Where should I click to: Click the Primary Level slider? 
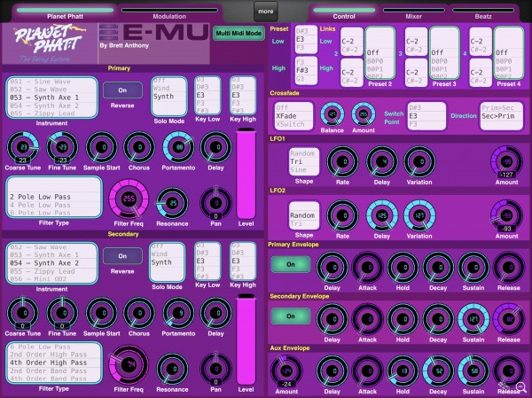tap(246, 174)
